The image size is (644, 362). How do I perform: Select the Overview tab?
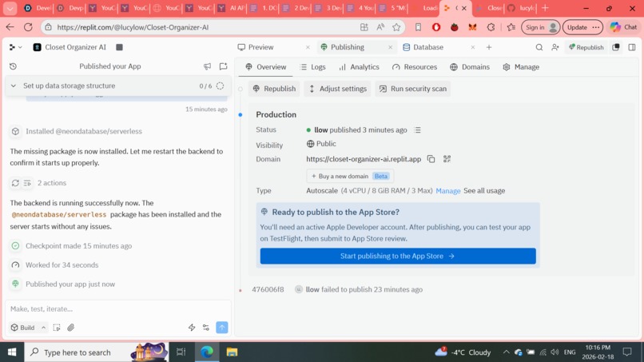[x=266, y=67]
